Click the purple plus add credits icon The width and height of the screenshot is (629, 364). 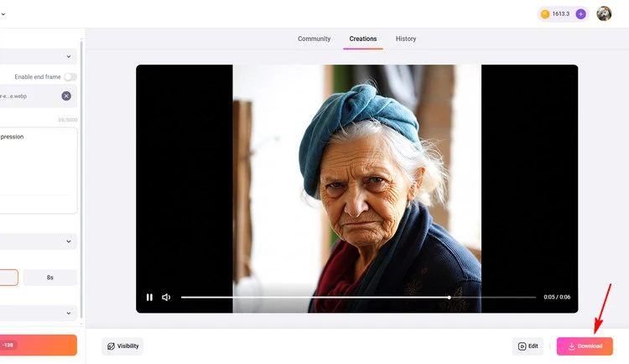click(x=580, y=14)
